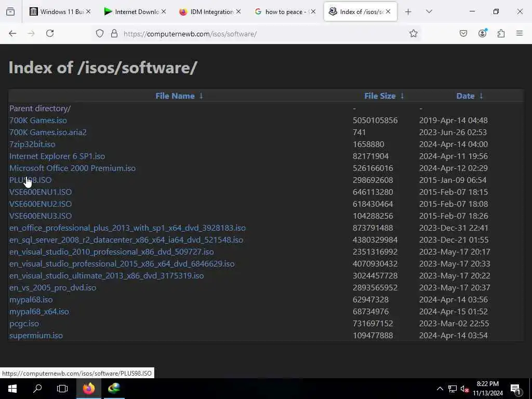Viewport: 532px width, 399px height.
Task: Download 700K Games.iso
Action: point(38,121)
